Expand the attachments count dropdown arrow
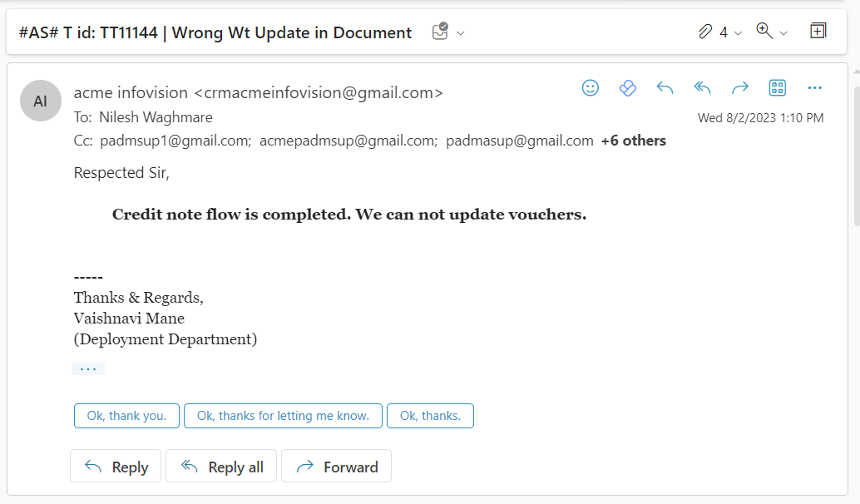 [x=739, y=33]
